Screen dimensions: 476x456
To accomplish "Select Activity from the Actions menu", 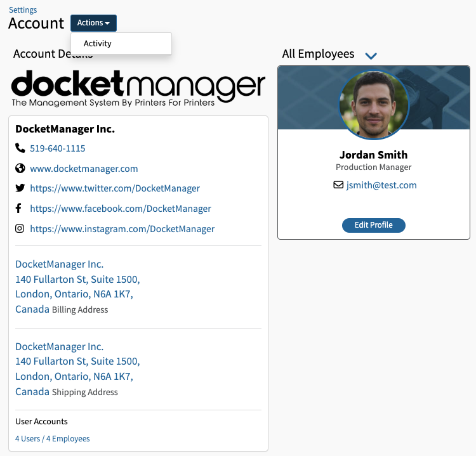I will [x=121, y=43].
